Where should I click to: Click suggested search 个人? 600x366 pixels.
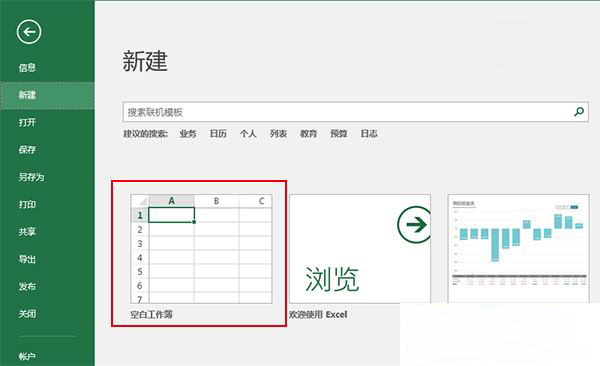click(248, 134)
